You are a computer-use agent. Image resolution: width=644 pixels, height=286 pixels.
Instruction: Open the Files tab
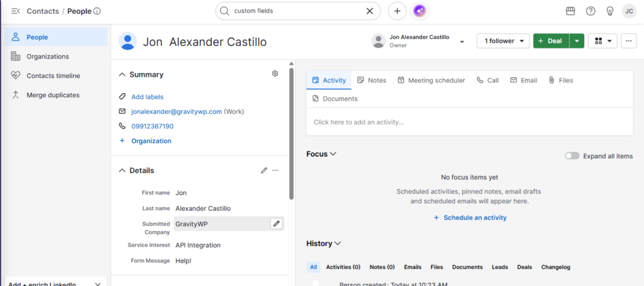[x=560, y=80]
